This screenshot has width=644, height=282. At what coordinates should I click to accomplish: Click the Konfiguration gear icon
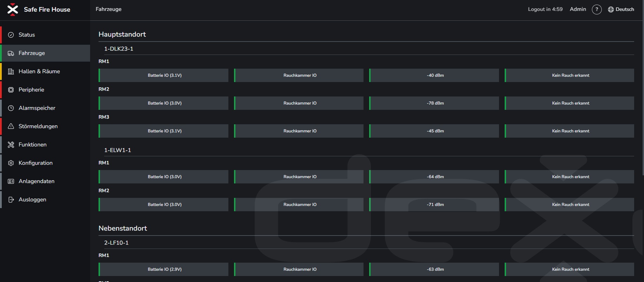[x=11, y=163]
